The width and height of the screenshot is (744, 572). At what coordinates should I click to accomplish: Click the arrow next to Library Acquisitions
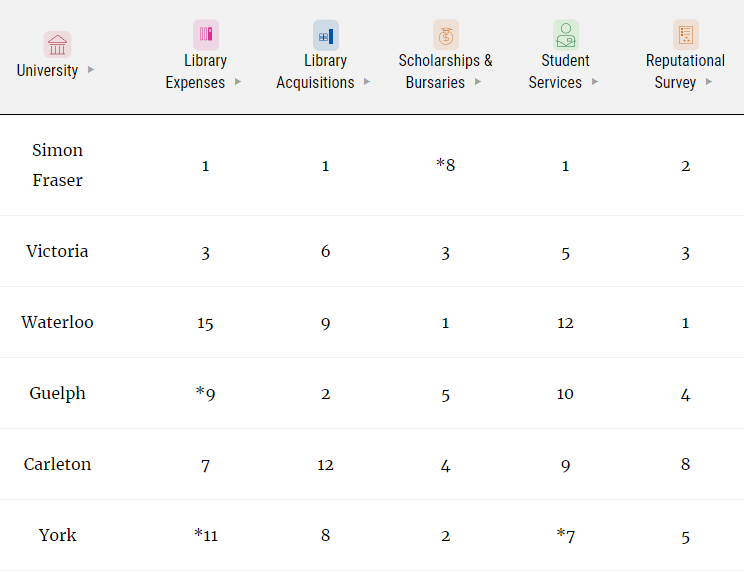pyautogui.click(x=367, y=82)
